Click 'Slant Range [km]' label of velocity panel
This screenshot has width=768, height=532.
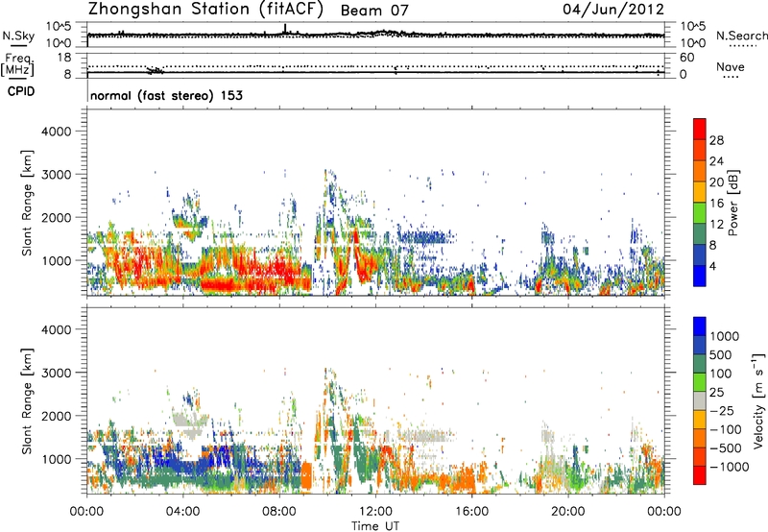point(27,400)
